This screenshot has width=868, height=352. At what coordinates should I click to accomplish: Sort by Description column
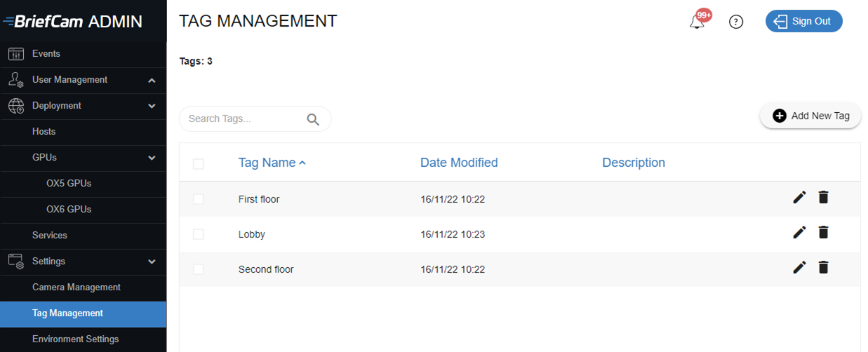click(x=634, y=163)
